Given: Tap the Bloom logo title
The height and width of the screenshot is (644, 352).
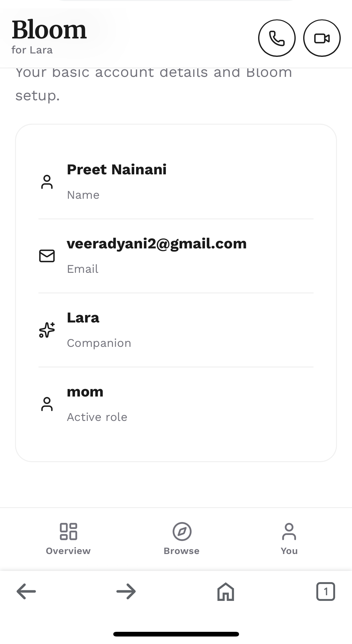Looking at the screenshot, I should [49, 30].
